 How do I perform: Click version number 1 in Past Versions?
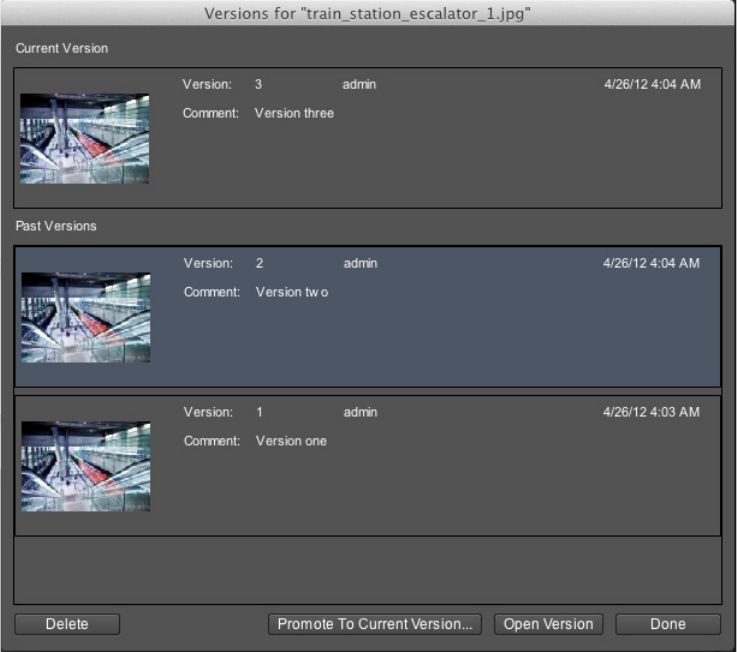point(259,412)
